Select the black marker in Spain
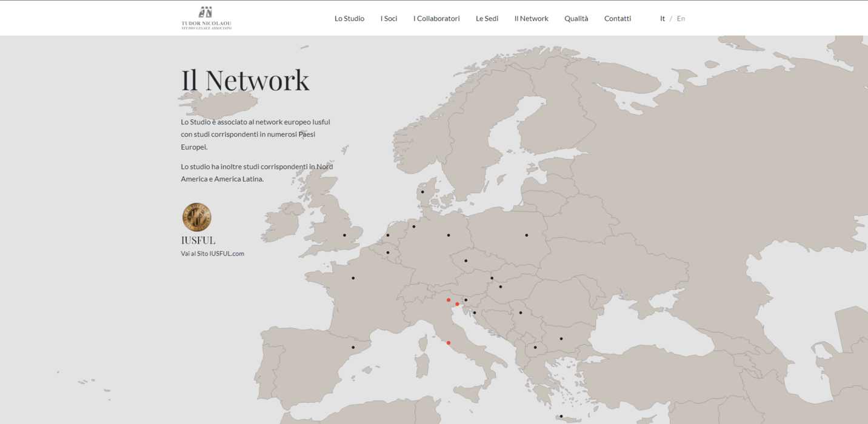Viewport: 868px width, 424px height. point(353,347)
